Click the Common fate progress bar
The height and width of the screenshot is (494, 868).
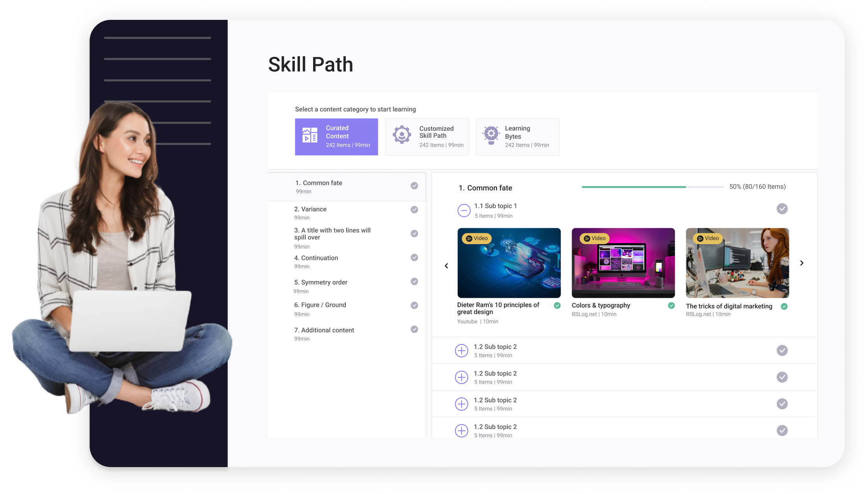point(652,187)
